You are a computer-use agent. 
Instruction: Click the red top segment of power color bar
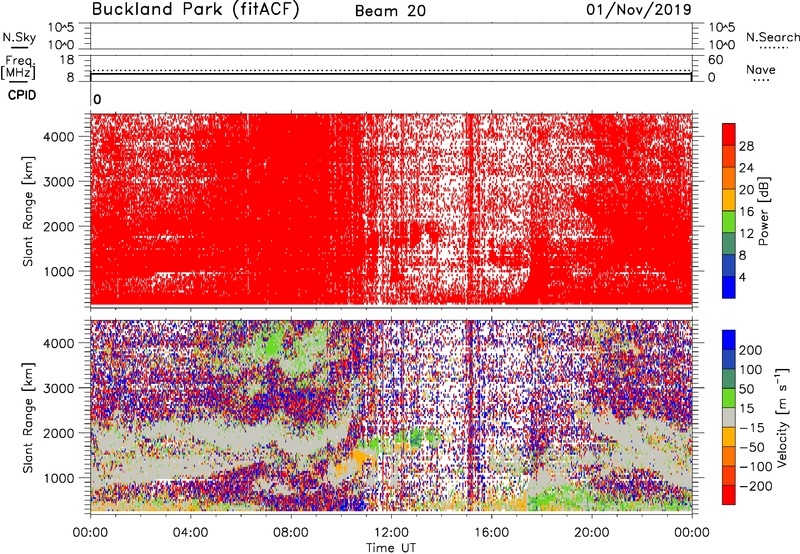[x=728, y=134]
